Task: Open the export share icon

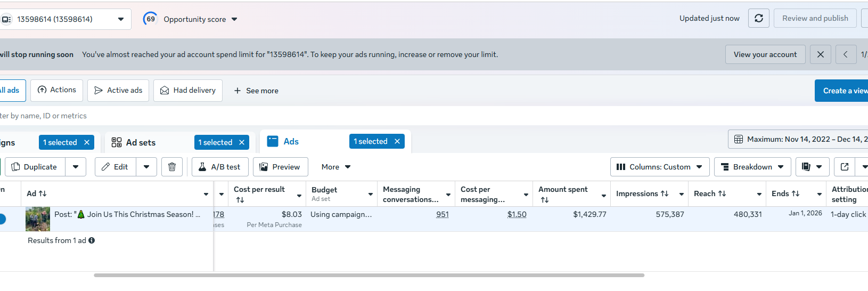Action: tap(844, 167)
